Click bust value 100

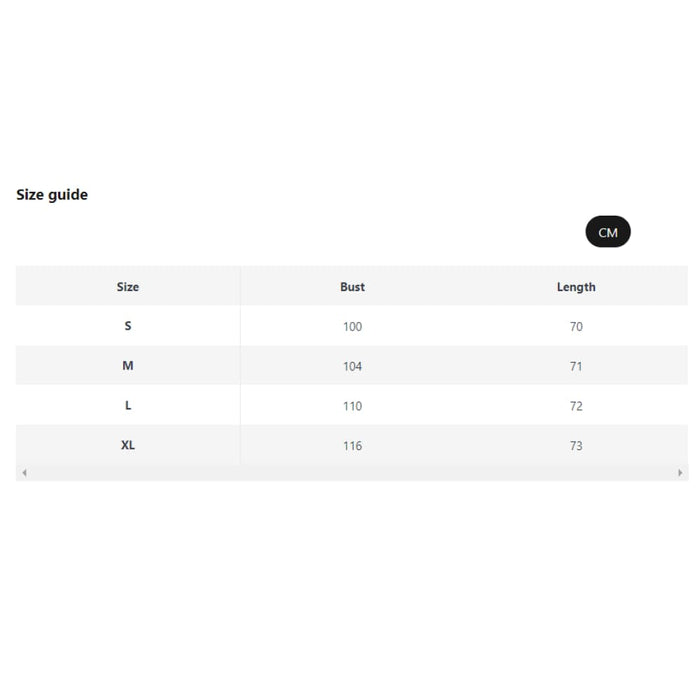(352, 327)
